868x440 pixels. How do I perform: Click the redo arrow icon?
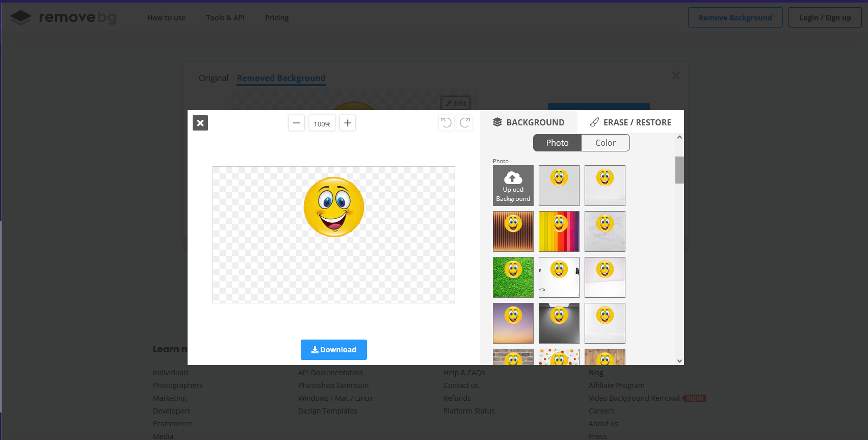click(x=465, y=123)
